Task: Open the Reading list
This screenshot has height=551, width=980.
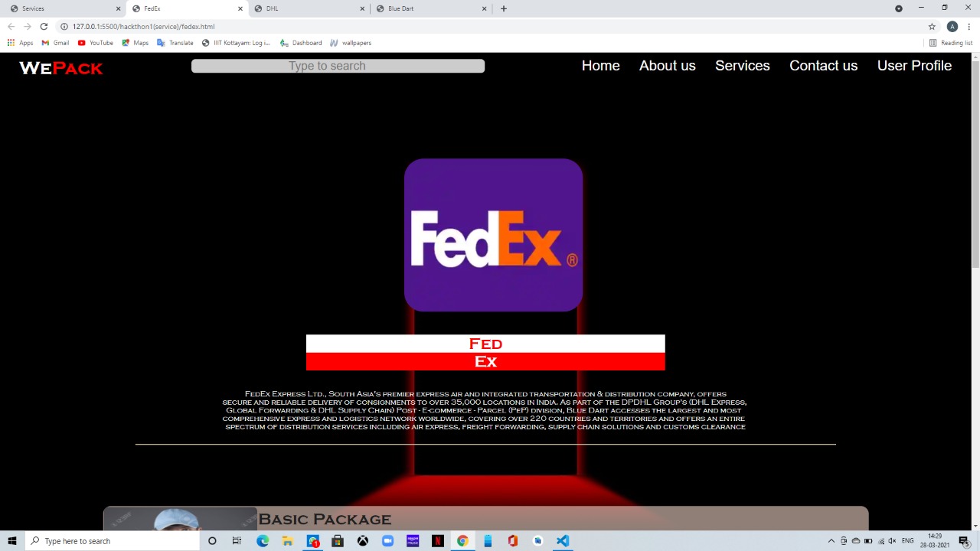Action: (x=951, y=43)
